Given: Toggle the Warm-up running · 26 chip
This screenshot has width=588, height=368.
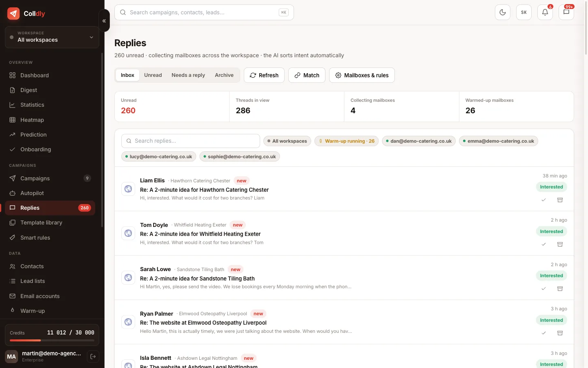Looking at the screenshot, I should pyautogui.click(x=347, y=141).
